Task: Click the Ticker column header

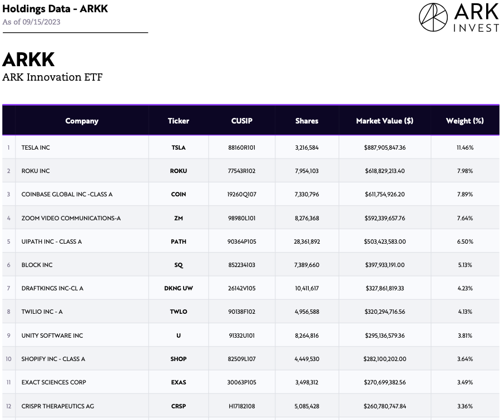Action: [x=179, y=121]
